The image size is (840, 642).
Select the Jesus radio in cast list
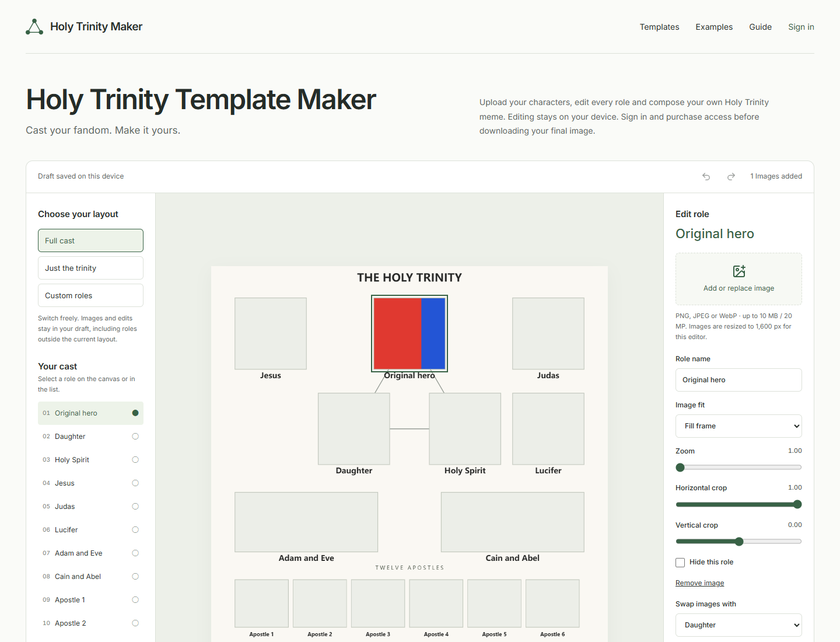point(135,483)
